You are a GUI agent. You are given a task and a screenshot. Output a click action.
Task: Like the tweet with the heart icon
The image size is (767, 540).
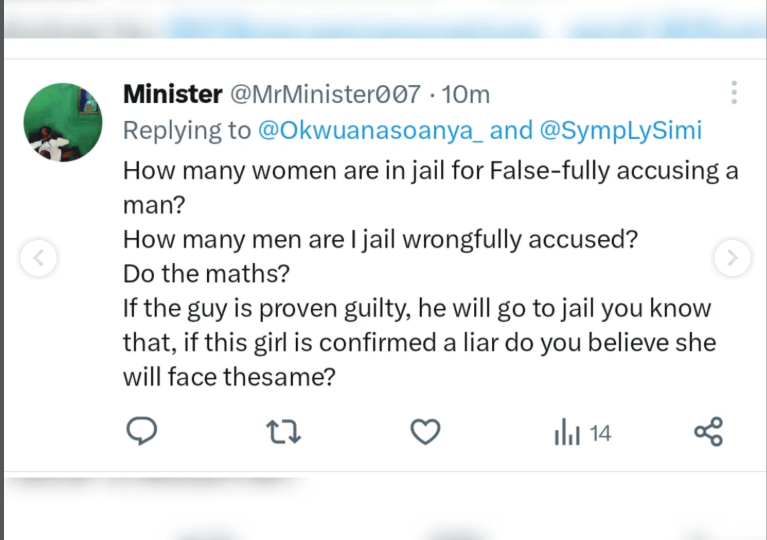pyautogui.click(x=426, y=432)
